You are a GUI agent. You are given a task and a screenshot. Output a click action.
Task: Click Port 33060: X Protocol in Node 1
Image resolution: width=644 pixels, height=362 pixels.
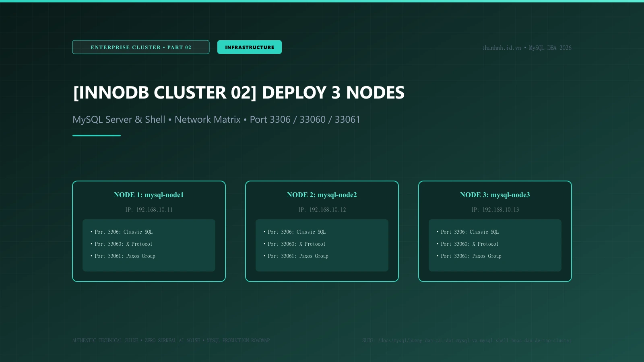click(x=121, y=244)
